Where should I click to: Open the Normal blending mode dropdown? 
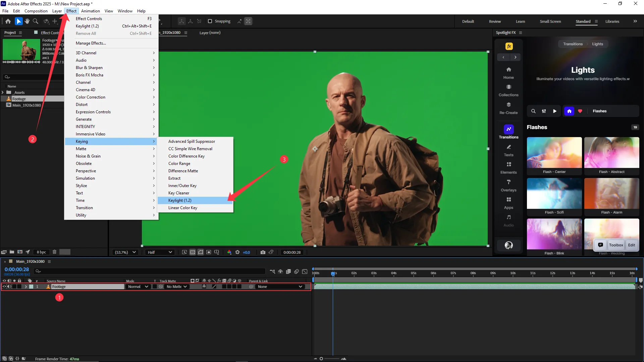point(138,287)
